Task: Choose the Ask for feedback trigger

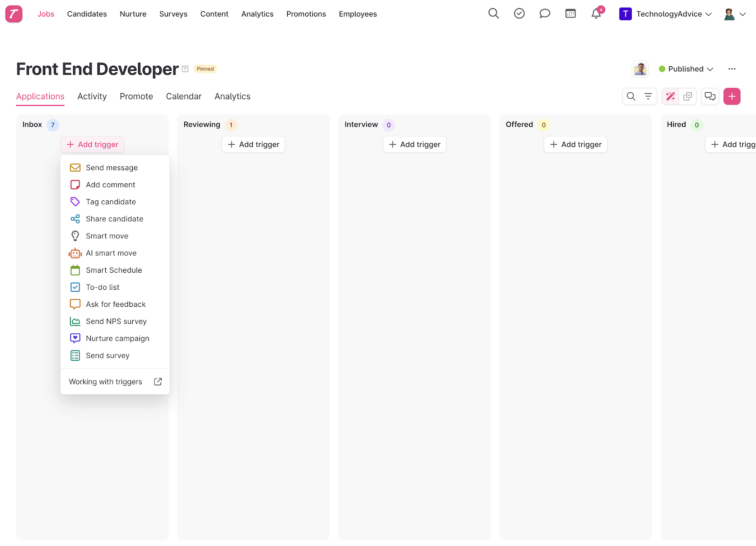Action: click(115, 304)
